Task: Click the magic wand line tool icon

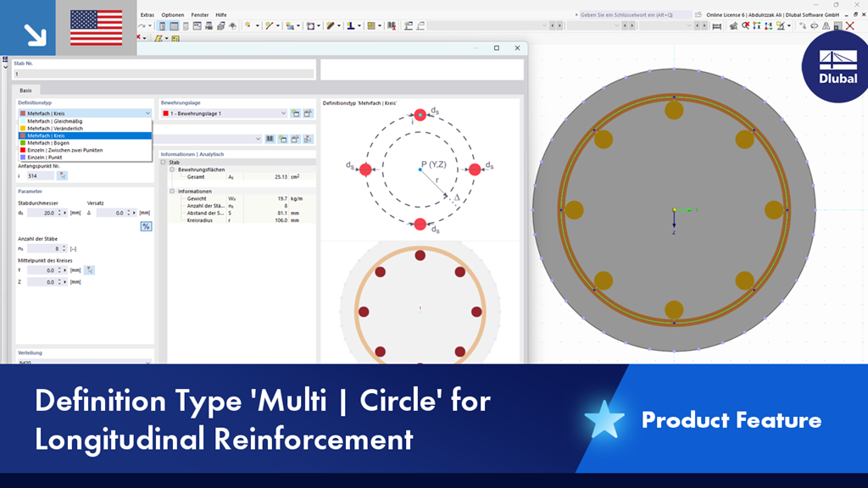Action: tap(269, 26)
